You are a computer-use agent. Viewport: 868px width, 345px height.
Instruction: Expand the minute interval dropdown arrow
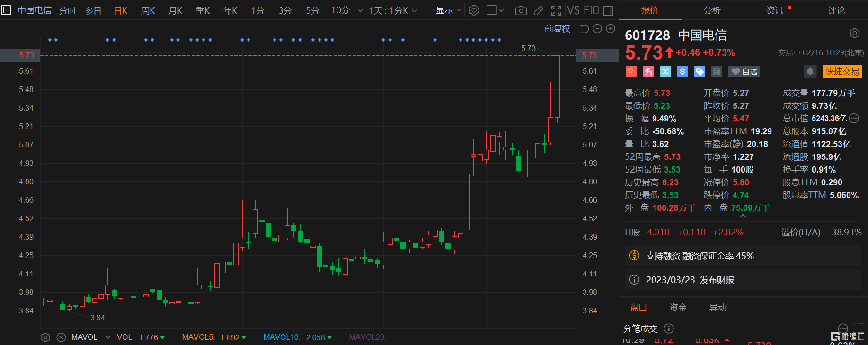(x=360, y=10)
